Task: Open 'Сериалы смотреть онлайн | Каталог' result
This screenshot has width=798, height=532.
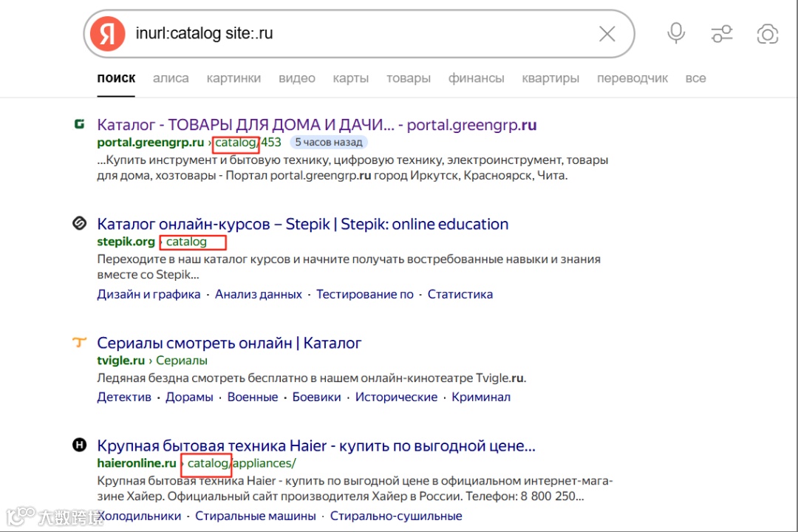Action: tap(229, 343)
